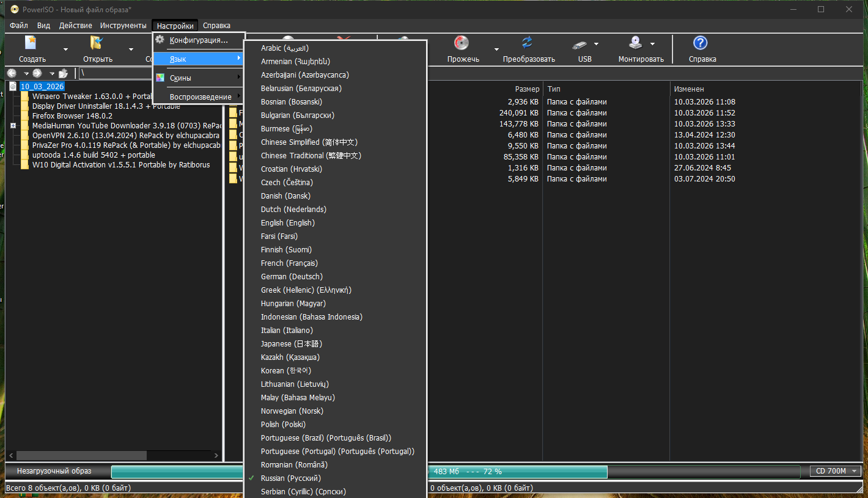Click the Монтировать (Mount) drive icon
Screen dimensions: 868x498
(636, 43)
